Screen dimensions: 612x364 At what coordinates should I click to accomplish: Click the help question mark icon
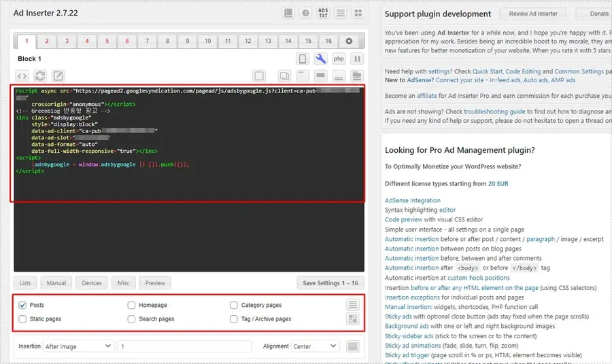coord(305,13)
